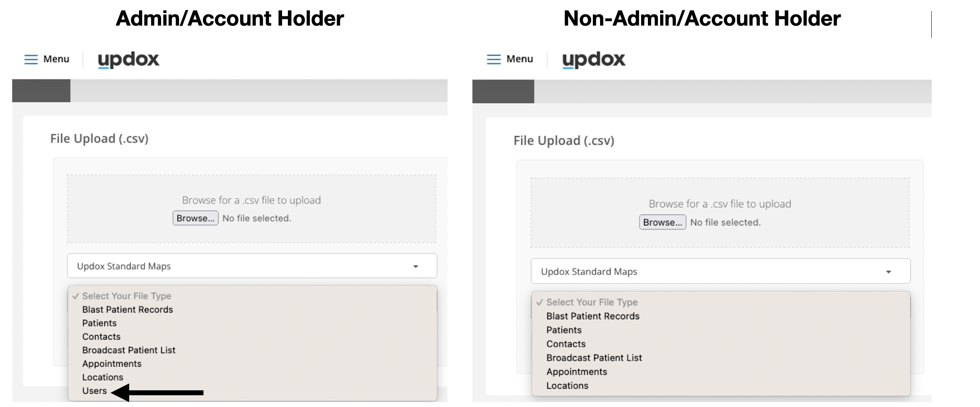Select Users file type in admin list
This screenshot has height=407, width=980.
(x=94, y=391)
